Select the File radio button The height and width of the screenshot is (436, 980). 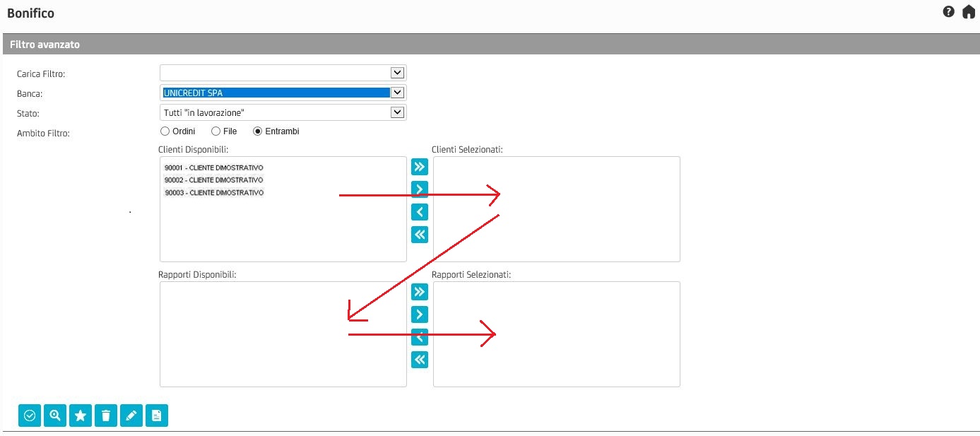[x=216, y=131]
